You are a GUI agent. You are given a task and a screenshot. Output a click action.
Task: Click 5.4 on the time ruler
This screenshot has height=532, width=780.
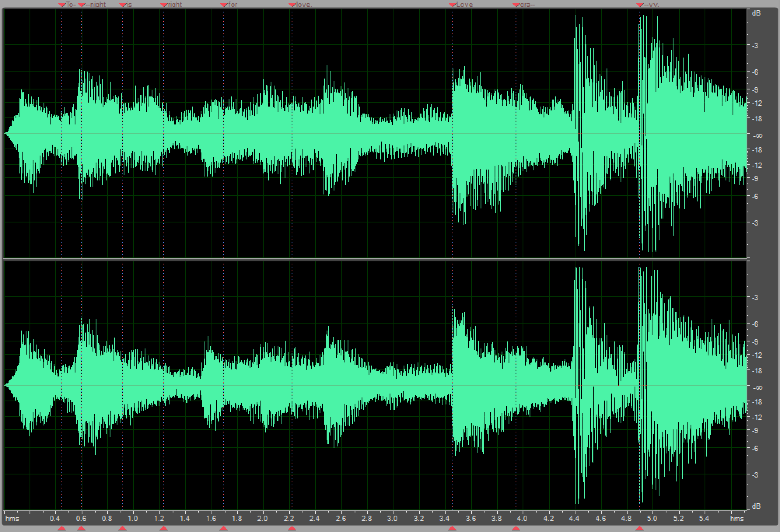click(704, 518)
